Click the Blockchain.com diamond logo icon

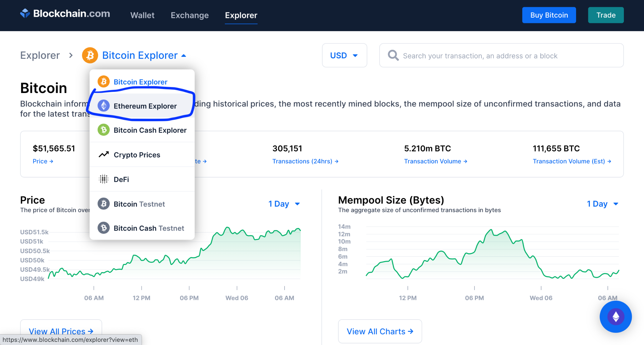pos(25,13)
